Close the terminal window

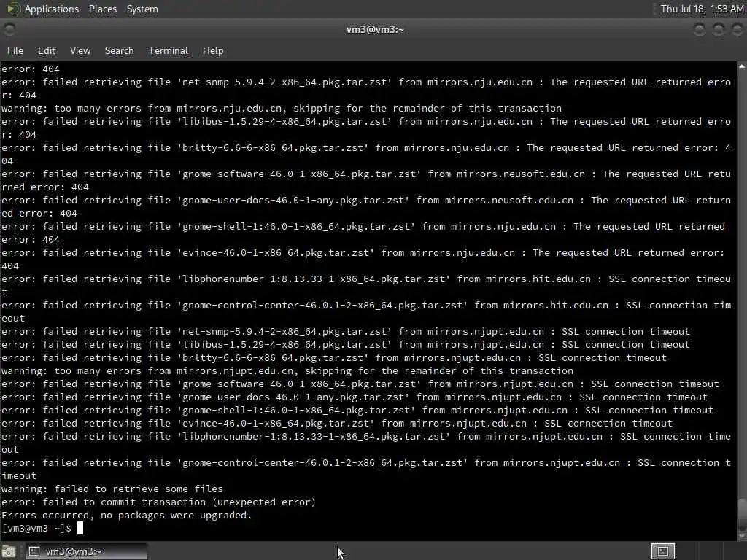pyautogui.click(x=737, y=29)
